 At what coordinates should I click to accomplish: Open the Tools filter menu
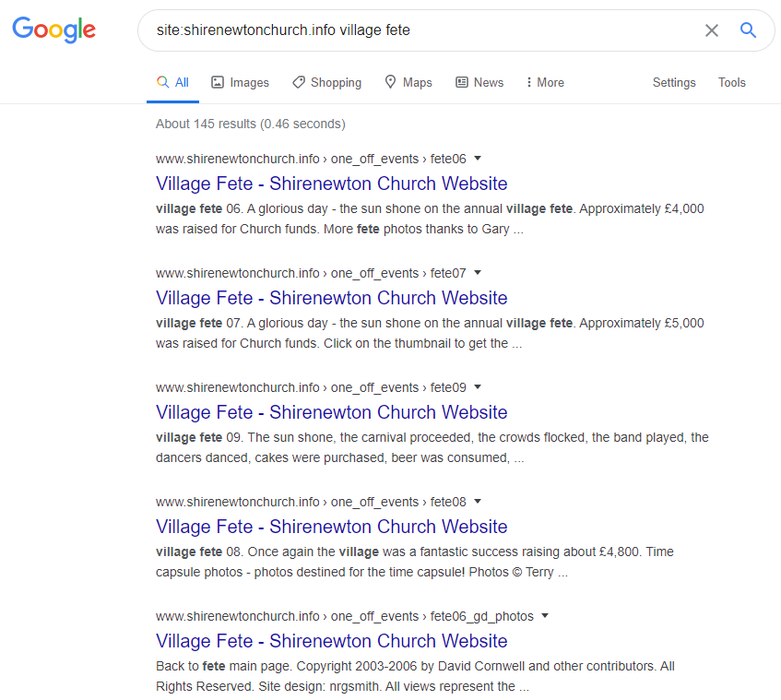coord(731,83)
